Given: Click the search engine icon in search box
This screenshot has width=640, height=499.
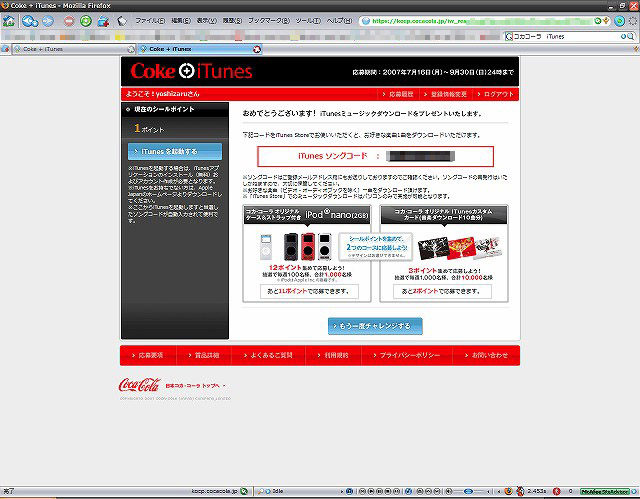Looking at the screenshot, I should pyautogui.click(x=509, y=36).
